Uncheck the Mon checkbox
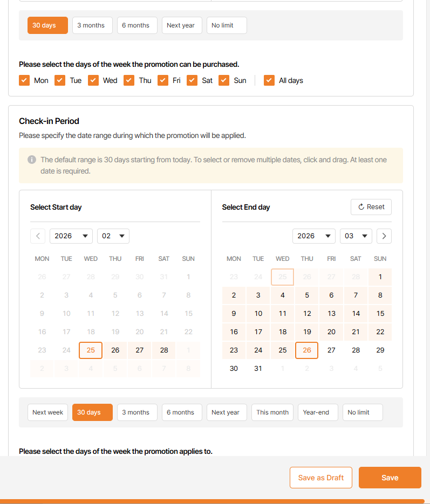Screen dimensions: 430x504 tap(24, 80)
